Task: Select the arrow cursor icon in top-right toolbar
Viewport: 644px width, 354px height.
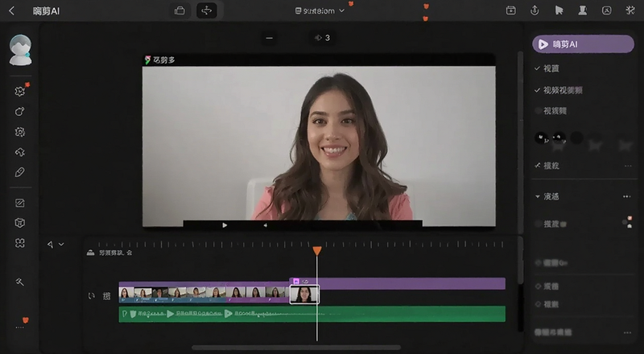Action: (x=559, y=10)
